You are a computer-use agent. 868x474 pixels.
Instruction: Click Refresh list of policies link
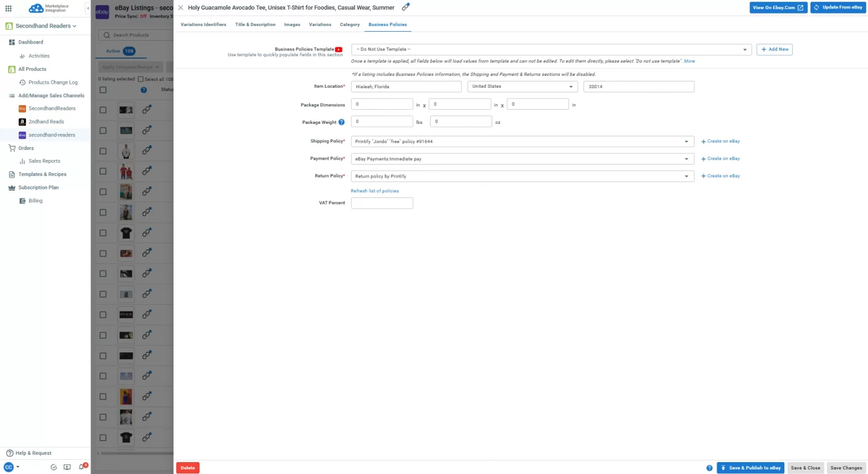[375, 191]
